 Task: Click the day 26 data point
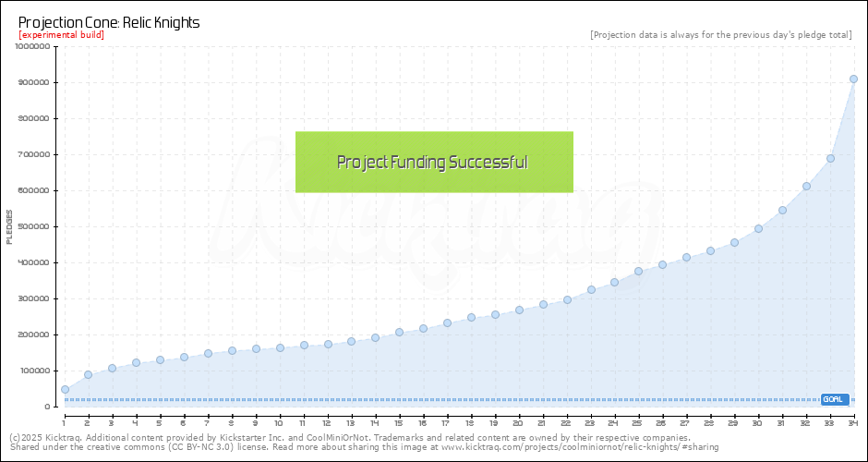coord(662,265)
